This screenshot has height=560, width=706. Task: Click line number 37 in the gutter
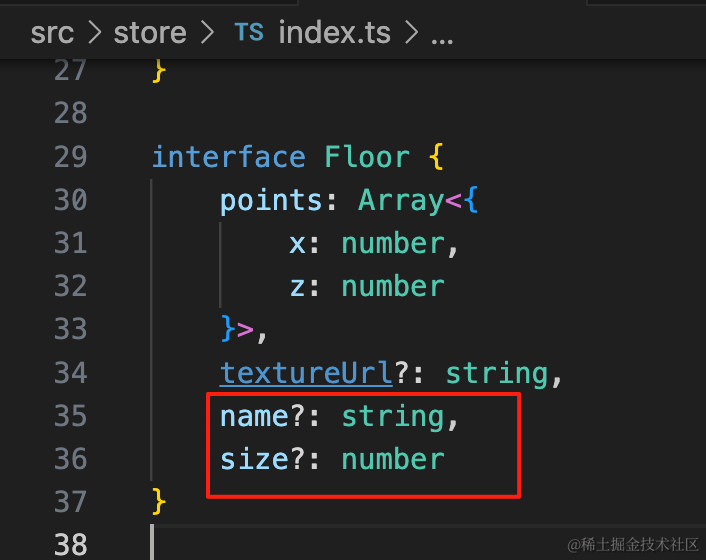coord(71,502)
